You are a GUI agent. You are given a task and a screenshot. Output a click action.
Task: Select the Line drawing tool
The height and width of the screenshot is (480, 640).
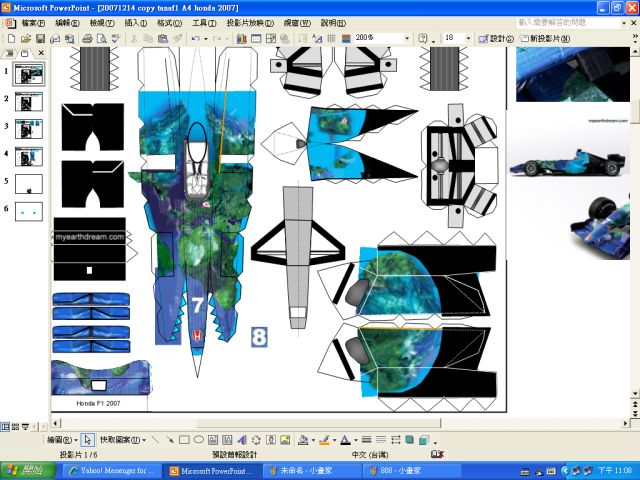[155, 440]
